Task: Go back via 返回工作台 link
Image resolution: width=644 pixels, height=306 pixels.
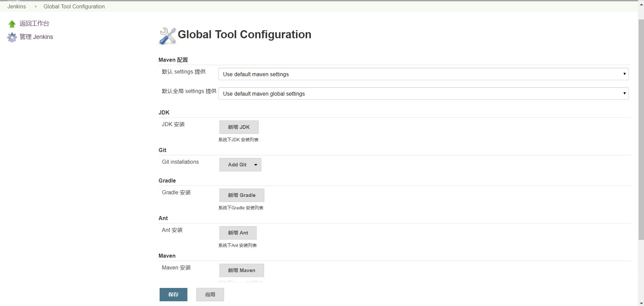Action: point(34,23)
